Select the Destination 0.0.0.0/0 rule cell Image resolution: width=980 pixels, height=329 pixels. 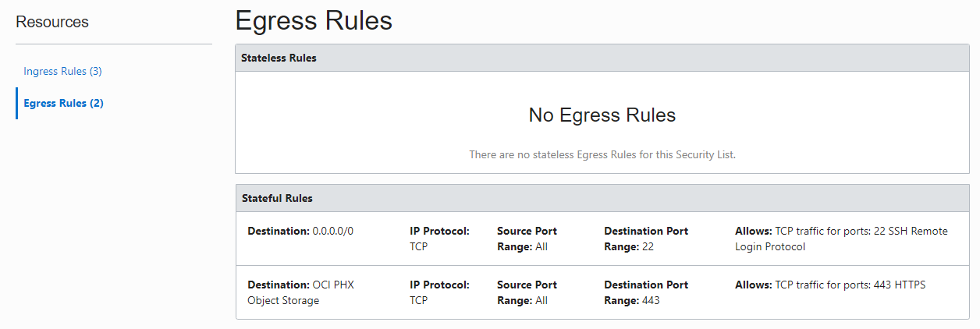click(x=300, y=232)
